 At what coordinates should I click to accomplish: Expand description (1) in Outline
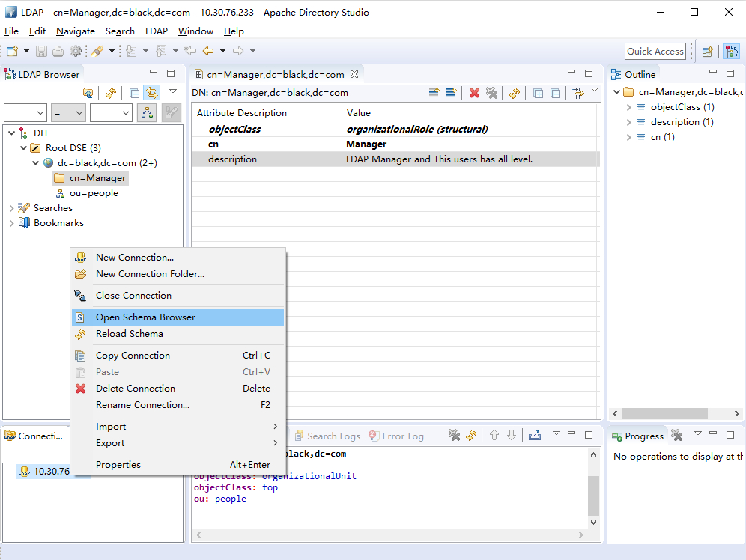point(628,122)
